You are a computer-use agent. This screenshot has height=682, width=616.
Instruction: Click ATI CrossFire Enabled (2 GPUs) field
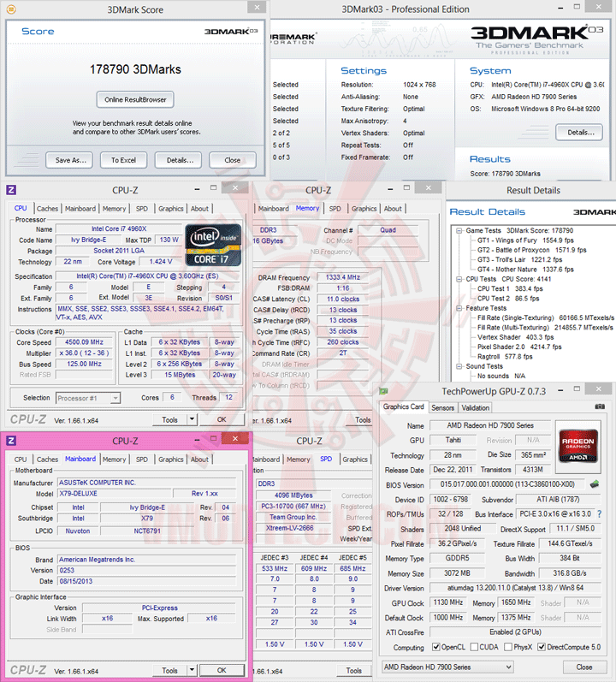pos(515,632)
